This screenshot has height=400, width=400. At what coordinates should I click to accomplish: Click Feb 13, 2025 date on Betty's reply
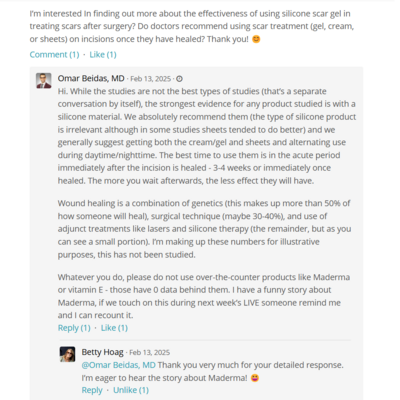[149, 352]
